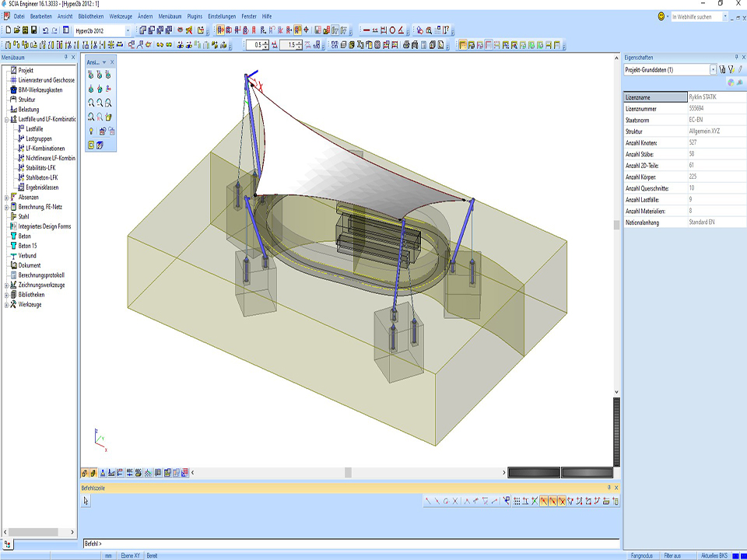Expand the Berechnung, FE-Netz tree node
The height and width of the screenshot is (560, 747).
(6, 207)
